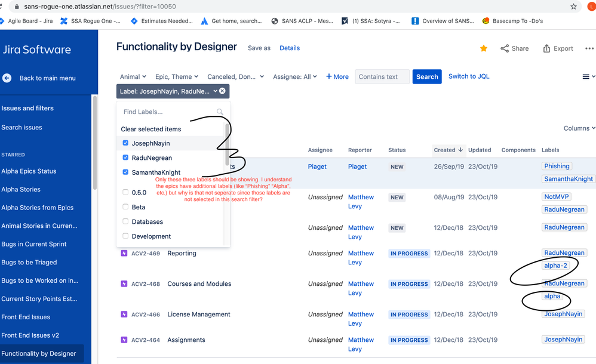Open the three-dot more actions menu

click(589, 48)
